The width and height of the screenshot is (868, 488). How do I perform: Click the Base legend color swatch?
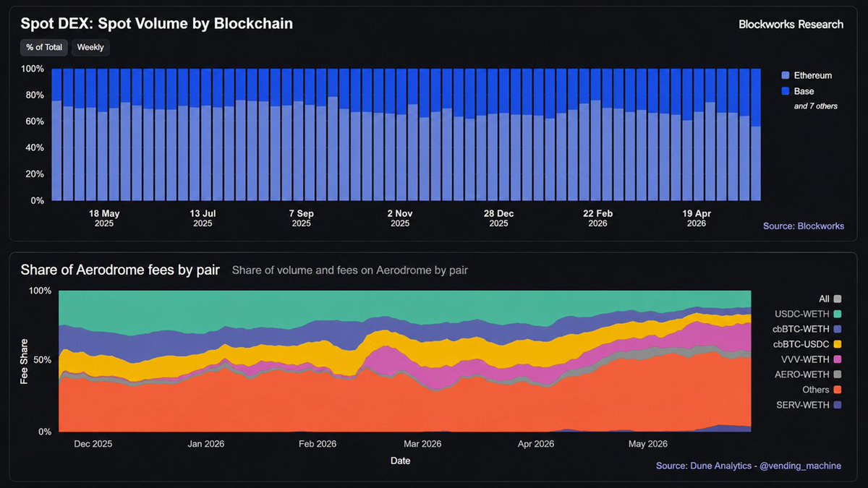coord(786,91)
